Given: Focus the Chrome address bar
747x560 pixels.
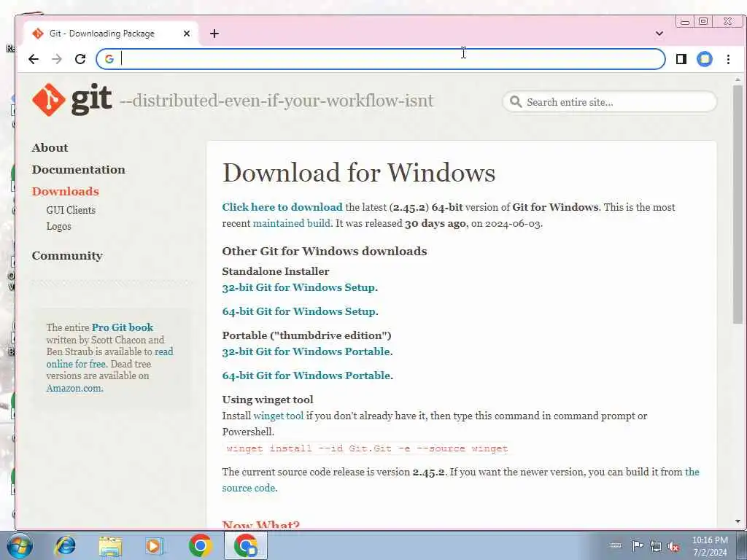Looking at the screenshot, I should click(381, 59).
